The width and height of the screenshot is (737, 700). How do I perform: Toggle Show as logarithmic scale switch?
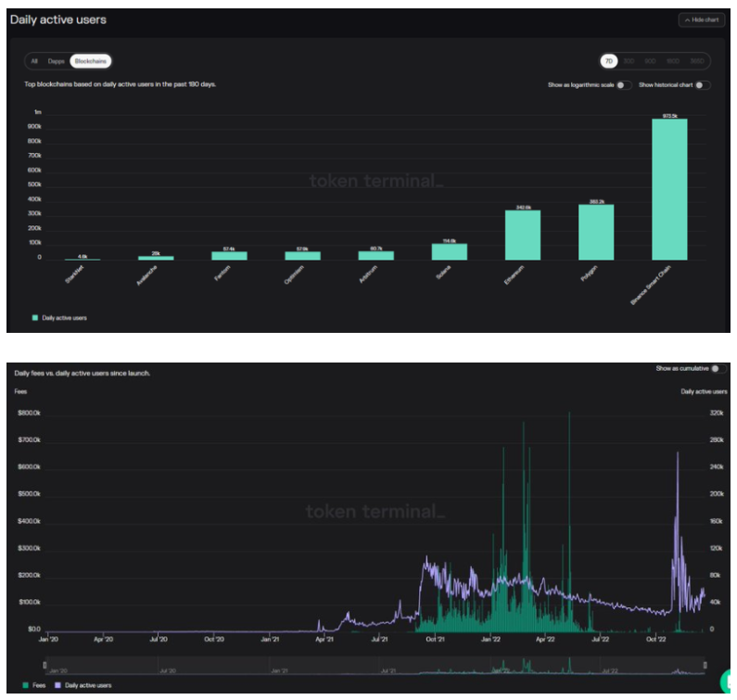click(x=624, y=85)
